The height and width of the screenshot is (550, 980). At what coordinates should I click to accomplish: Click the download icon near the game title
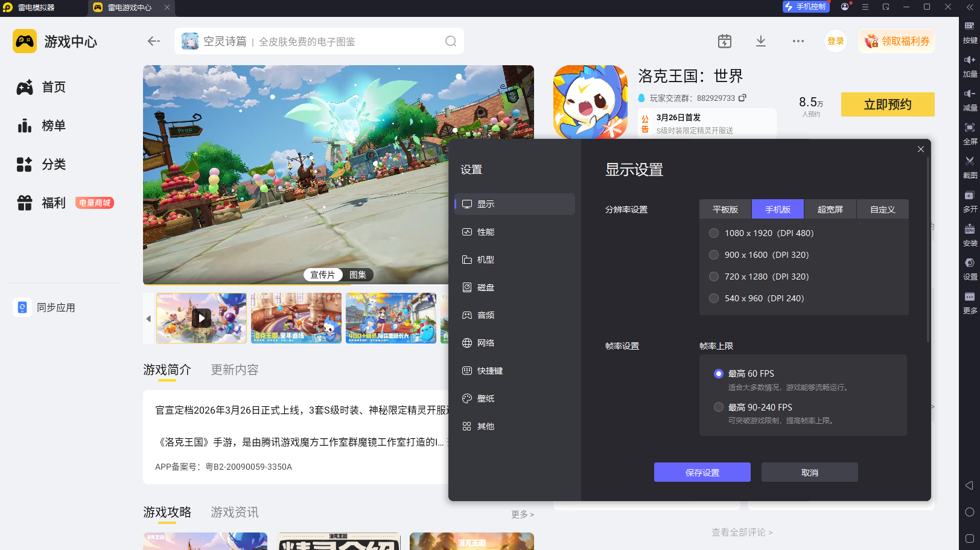click(x=760, y=41)
